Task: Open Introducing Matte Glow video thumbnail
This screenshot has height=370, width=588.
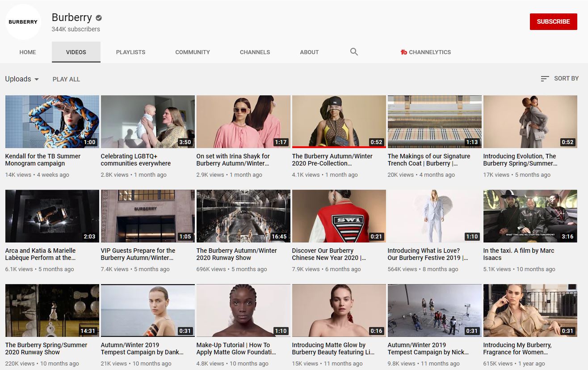Action: 339,310
